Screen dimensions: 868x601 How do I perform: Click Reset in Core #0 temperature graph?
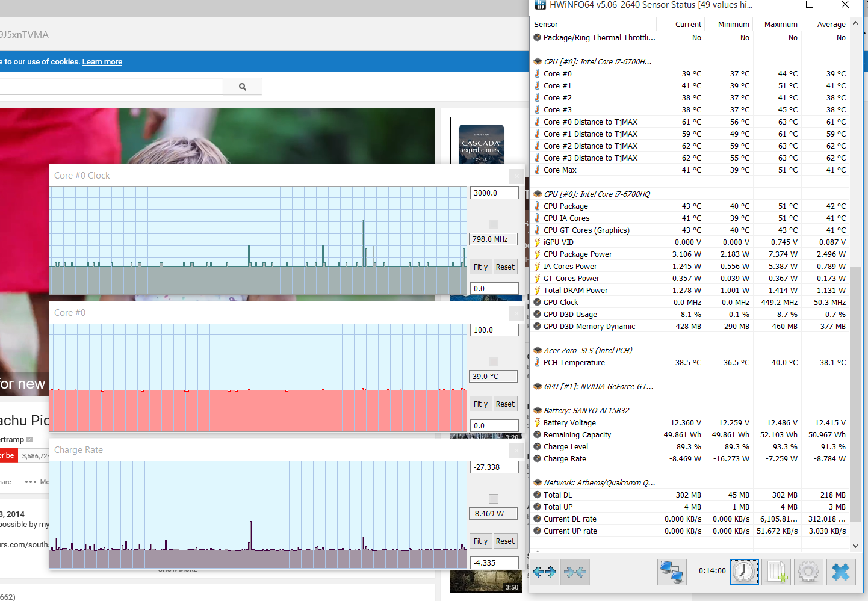[x=506, y=404]
